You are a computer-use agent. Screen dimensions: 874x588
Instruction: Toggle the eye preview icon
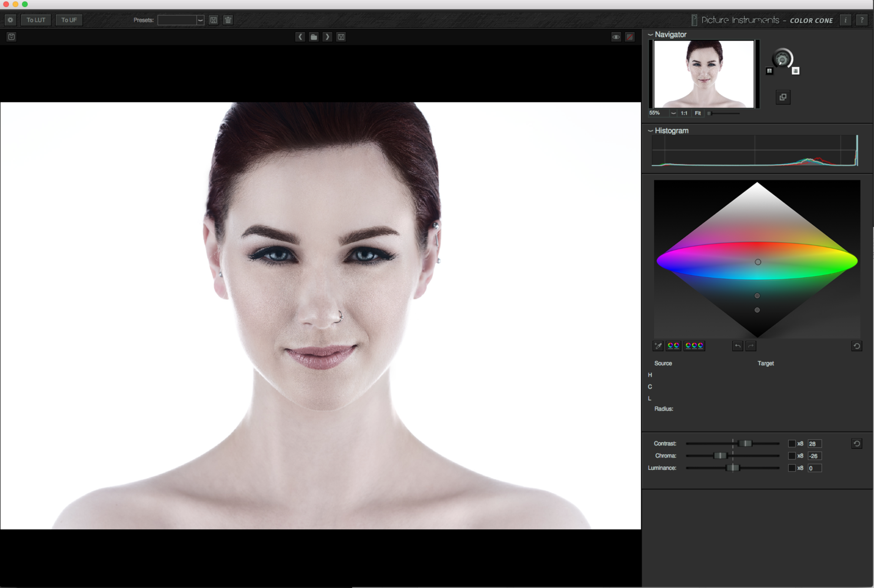point(616,37)
